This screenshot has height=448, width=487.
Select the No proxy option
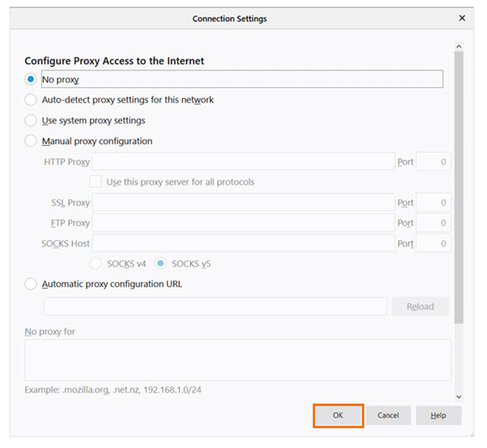30,79
